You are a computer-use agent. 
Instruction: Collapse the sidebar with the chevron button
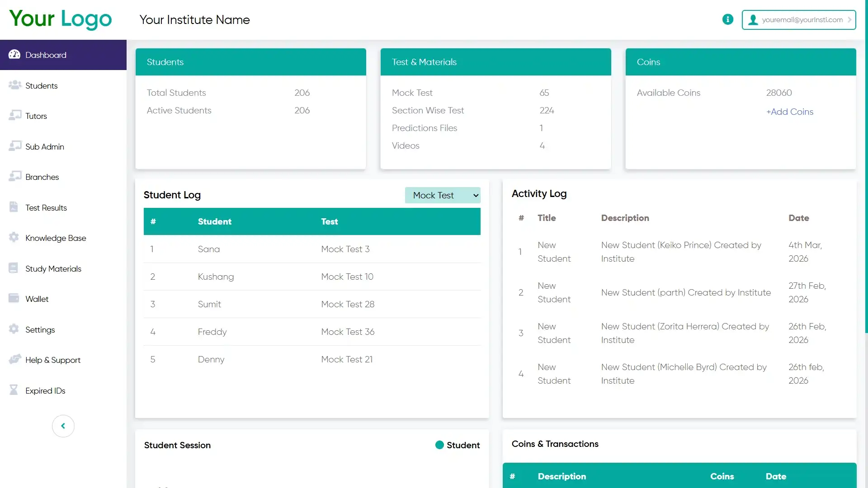63,426
